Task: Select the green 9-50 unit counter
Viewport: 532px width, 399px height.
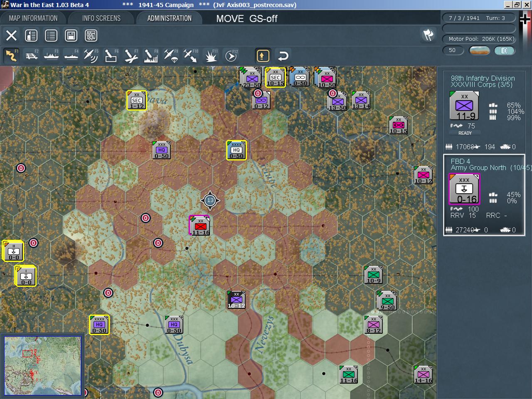Action: pyautogui.click(x=387, y=301)
